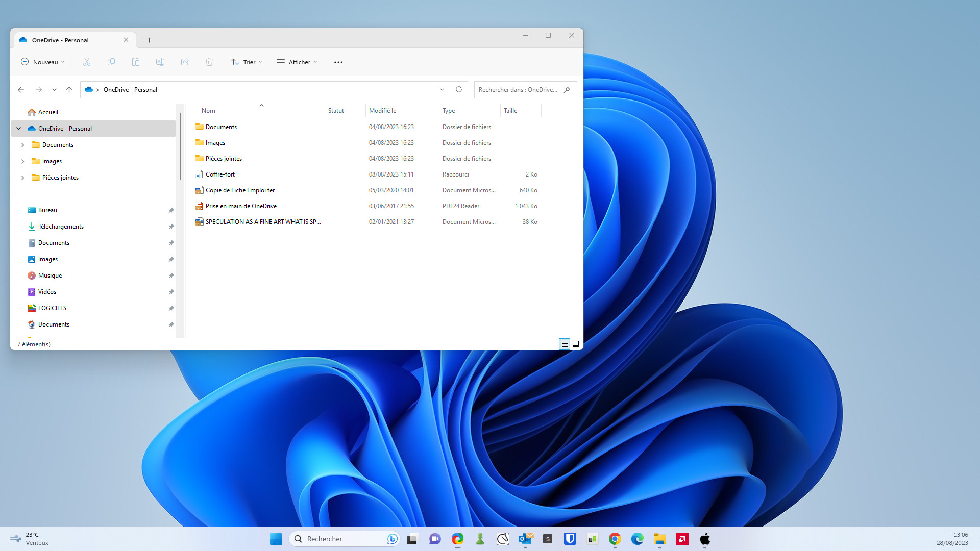
Task: Add a new tab with plus button
Action: point(149,40)
